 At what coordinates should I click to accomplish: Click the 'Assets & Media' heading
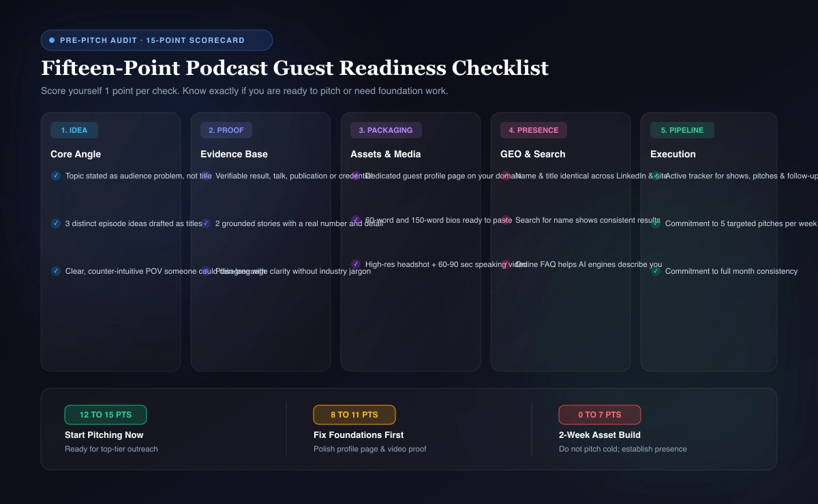pyautogui.click(x=386, y=154)
